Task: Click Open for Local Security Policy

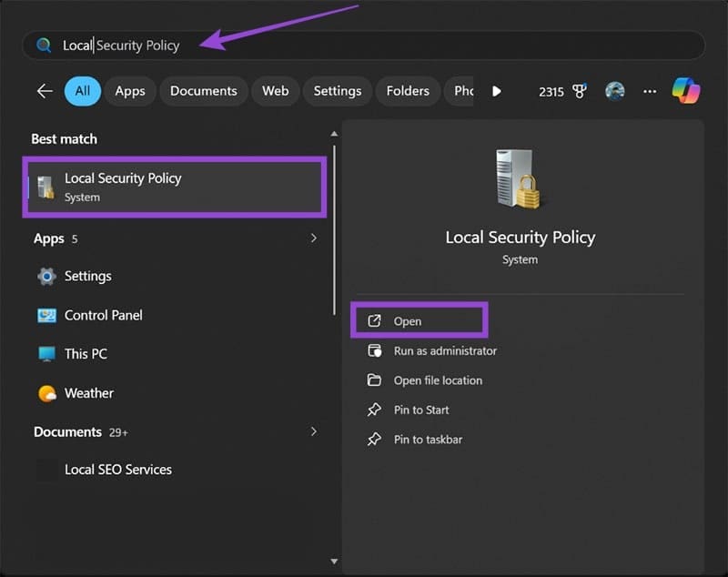Action: coord(408,321)
